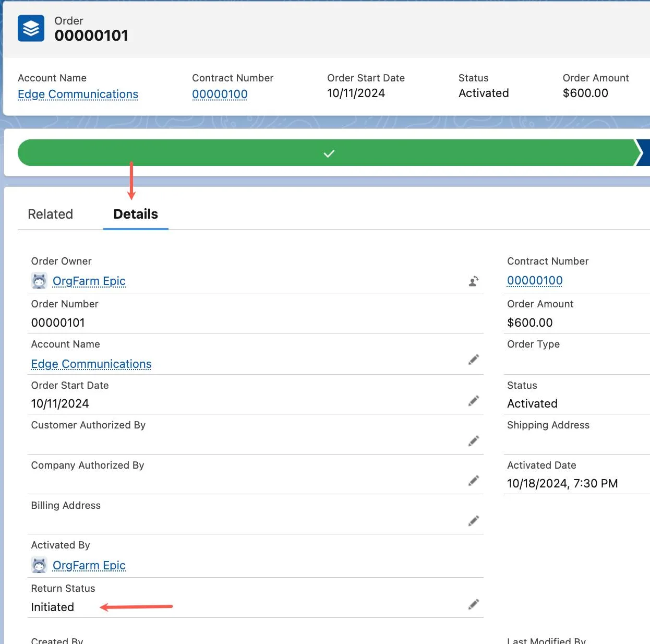Edit the Billing Address using the pencil icon
This screenshot has width=650, height=644.
coord(474,520)
